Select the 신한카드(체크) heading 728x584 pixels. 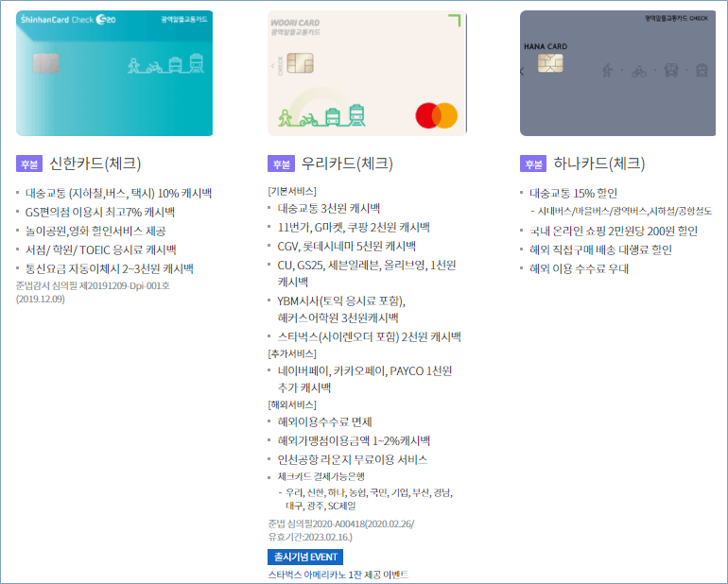pos(95,163)
